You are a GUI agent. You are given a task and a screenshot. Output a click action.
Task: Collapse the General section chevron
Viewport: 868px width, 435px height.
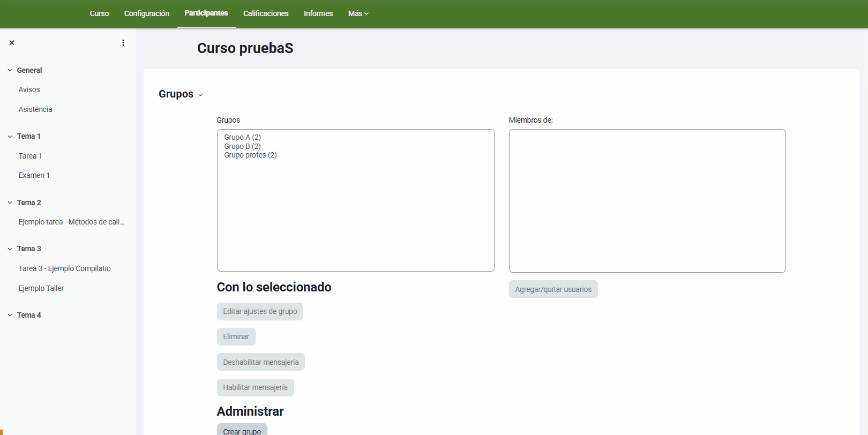[10, 70]
